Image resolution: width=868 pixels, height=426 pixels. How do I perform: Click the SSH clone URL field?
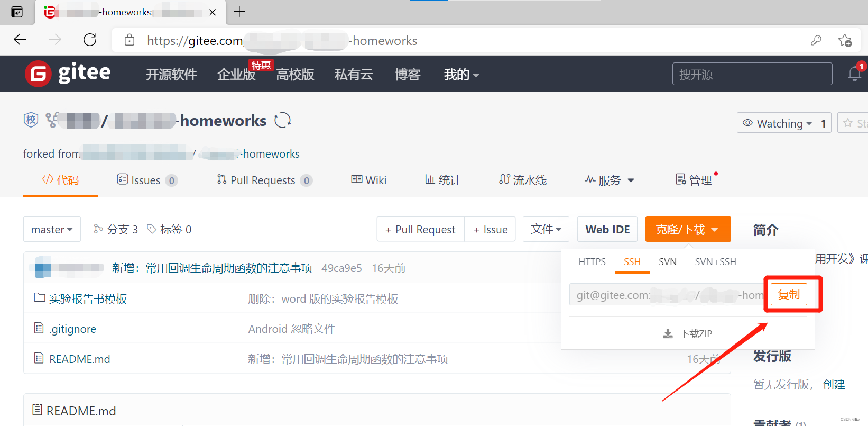coord(667,295)
